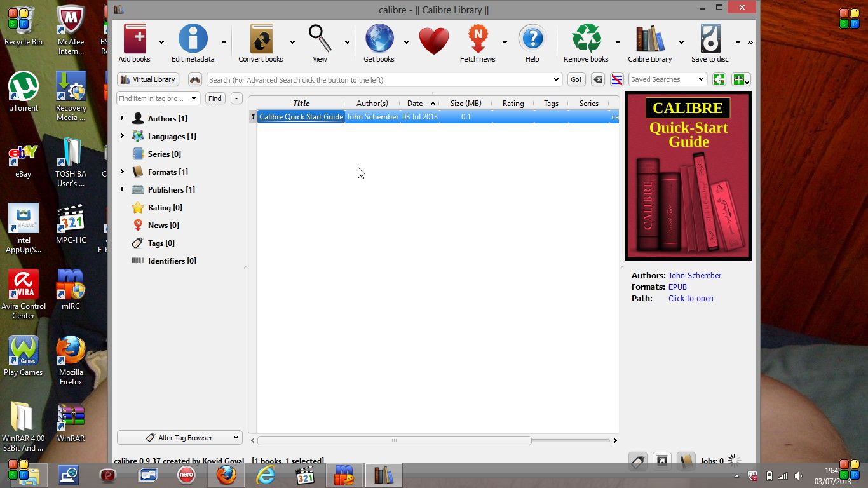Open the Remove books dropdown arrow
This screenshot has height=488, width=868.
pos(618,42)
